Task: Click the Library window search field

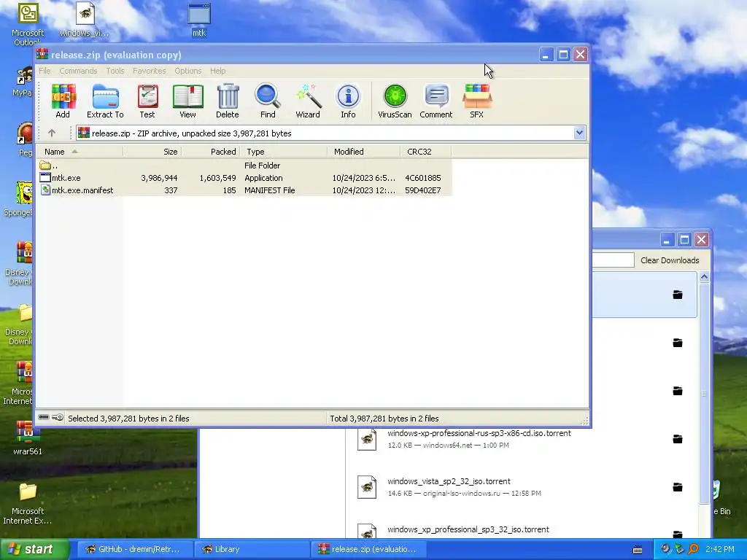Action: 613,260
